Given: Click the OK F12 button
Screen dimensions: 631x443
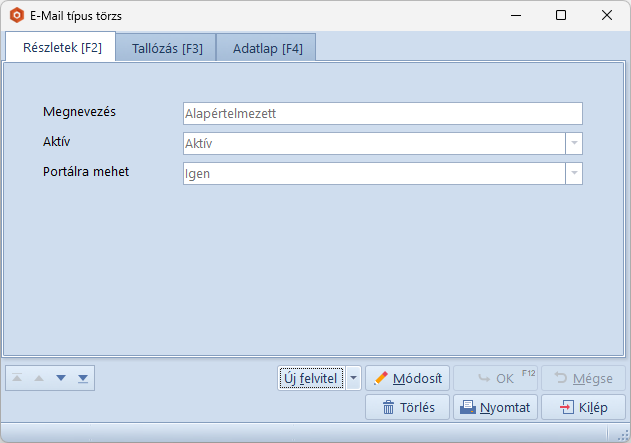Looking at the screenshot, I should tap(495, 378).
